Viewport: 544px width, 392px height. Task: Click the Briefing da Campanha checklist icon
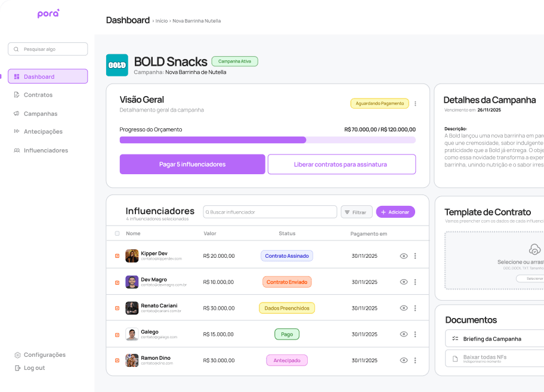point(455,338)
